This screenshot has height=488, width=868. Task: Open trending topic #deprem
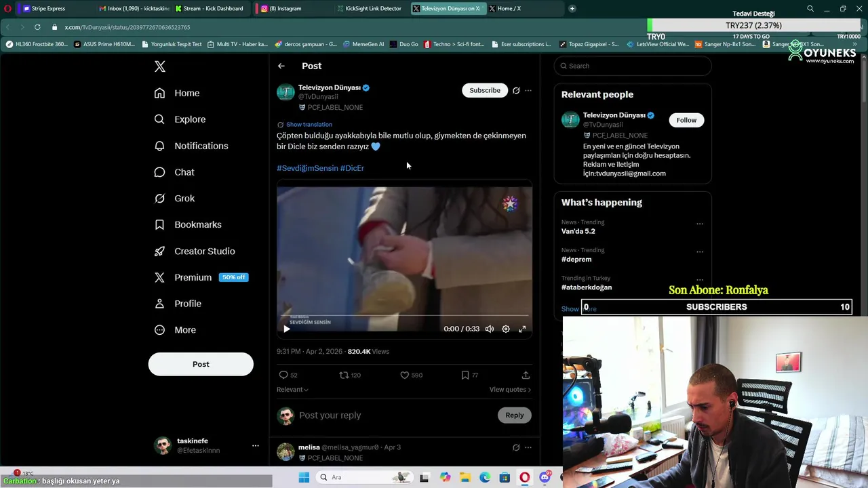click(576, 260)
